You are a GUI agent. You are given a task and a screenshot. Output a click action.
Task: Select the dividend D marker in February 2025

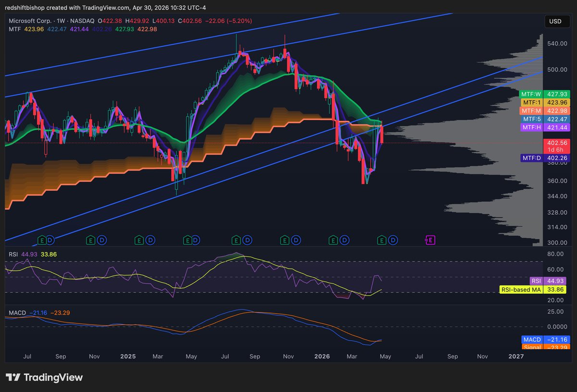pos(150,239)
